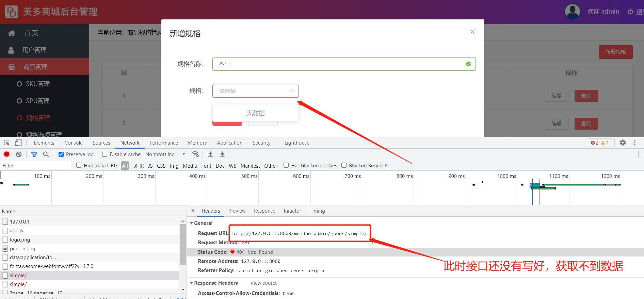This screenshot has height=299, width=644.
Task: Open the No throttling dropdown
Action: pos(165,154)
